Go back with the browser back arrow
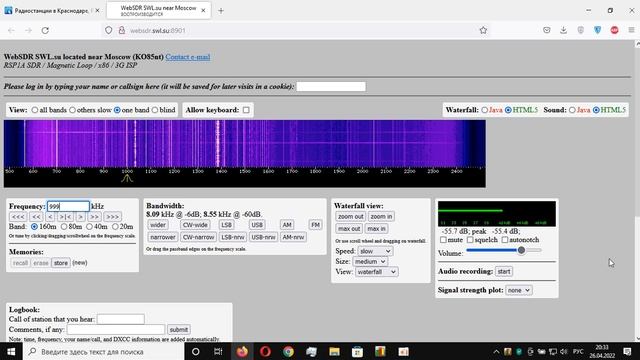The image size is (640, 360). tap(11, 30)
